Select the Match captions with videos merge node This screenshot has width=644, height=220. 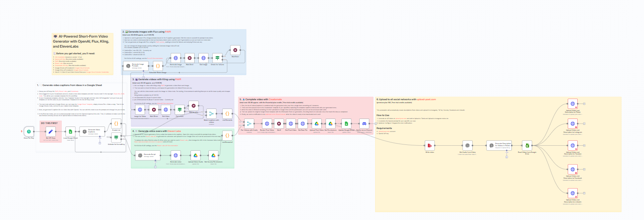(211, 114)
